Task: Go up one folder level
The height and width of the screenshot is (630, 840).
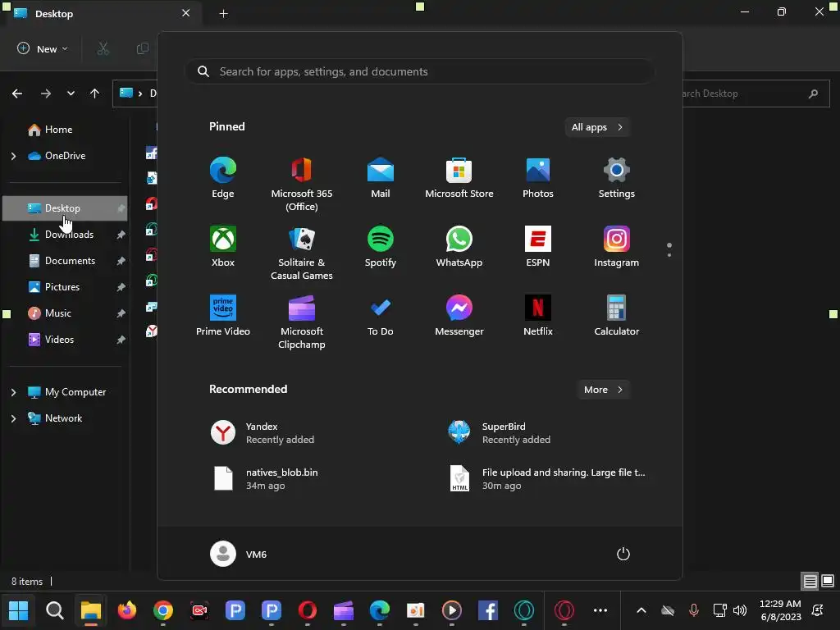Action: pos(95,94)
